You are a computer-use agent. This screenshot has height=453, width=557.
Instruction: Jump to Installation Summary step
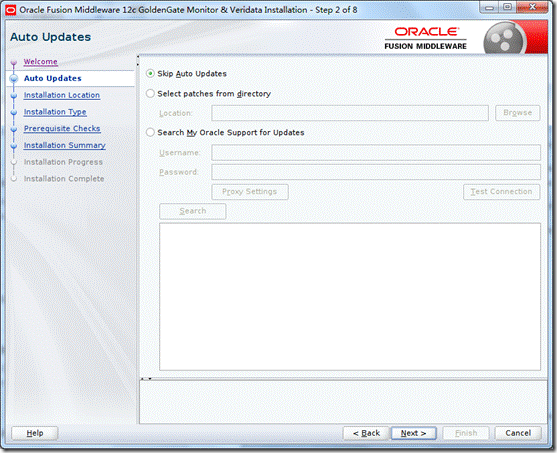pos(65,145)
